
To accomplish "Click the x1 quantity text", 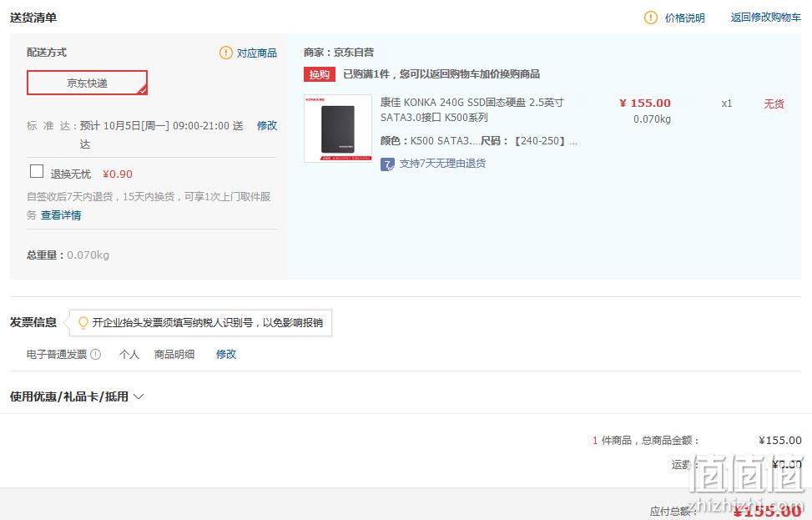I will pyautogui.click(x=727, y=103).
